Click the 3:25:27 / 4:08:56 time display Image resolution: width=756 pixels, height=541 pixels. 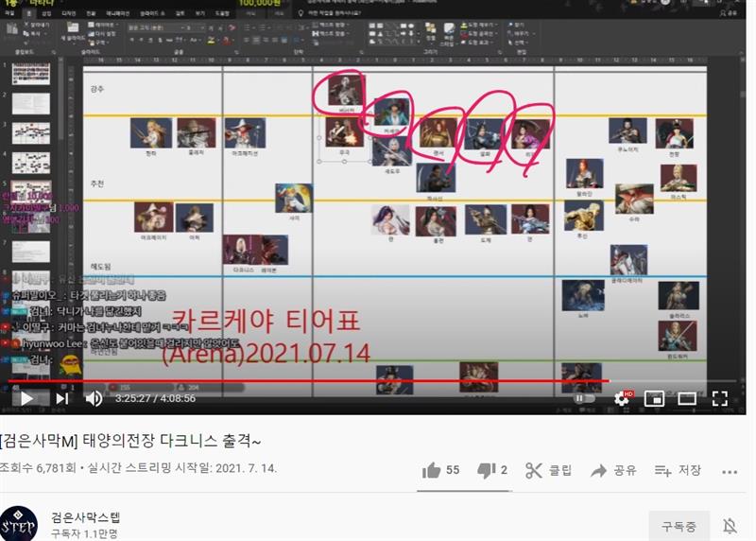click(x=155, y=398)
